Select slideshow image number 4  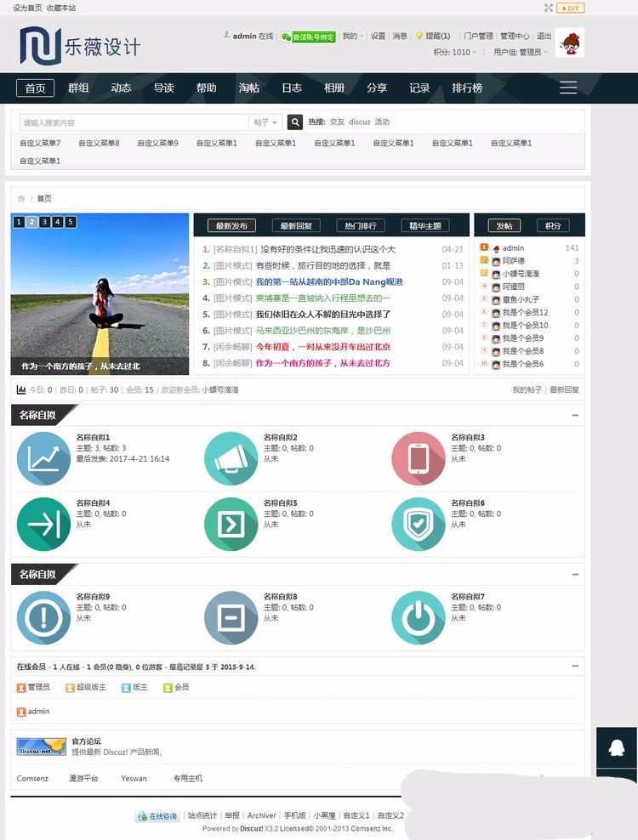tap(57, 222)
